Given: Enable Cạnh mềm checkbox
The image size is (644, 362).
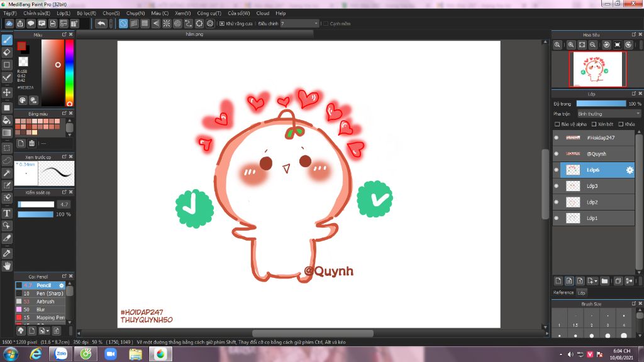Looking at the screenshot, I should coord(326,24).
